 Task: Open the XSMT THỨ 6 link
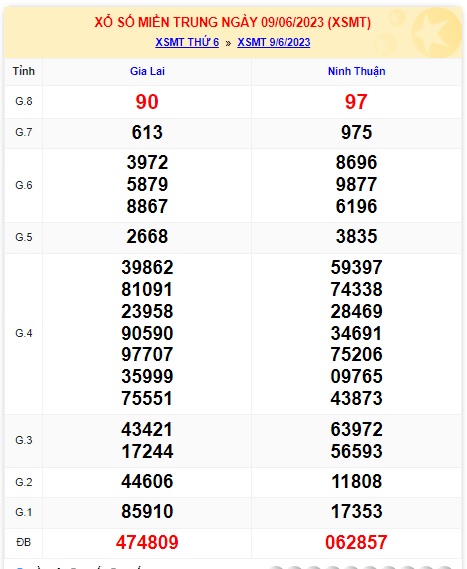pyautogui.click(x=187, y=42)
